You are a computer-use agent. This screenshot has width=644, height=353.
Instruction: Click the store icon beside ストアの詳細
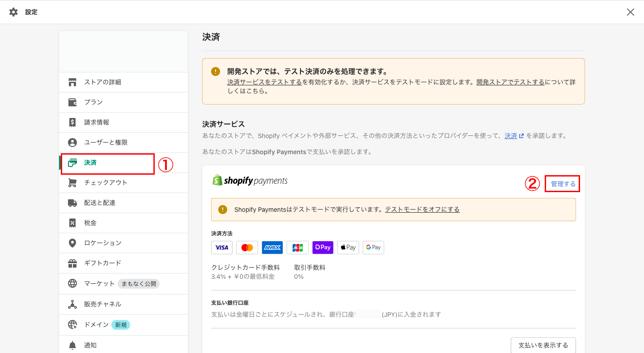(72, 82)
